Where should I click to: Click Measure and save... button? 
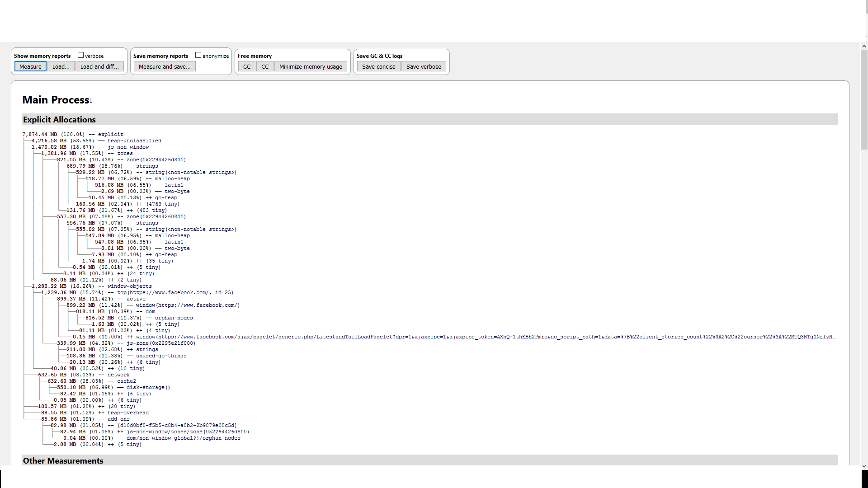165,66
